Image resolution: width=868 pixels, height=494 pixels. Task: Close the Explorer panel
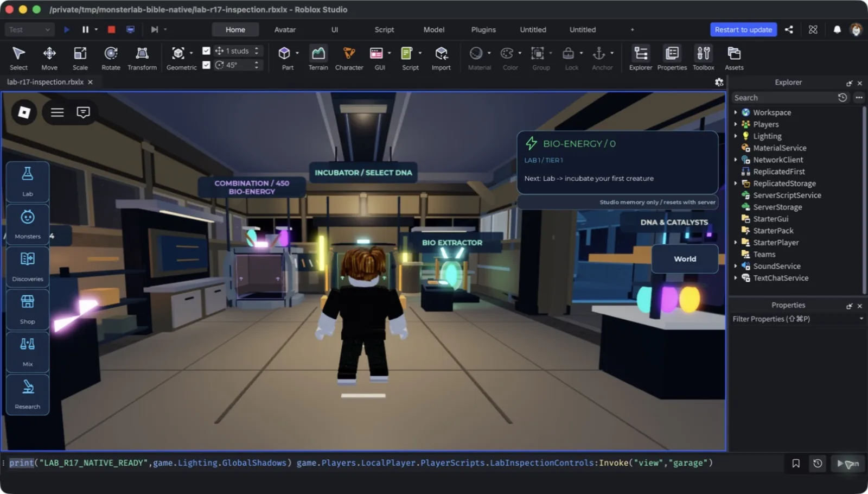[859, 83]
